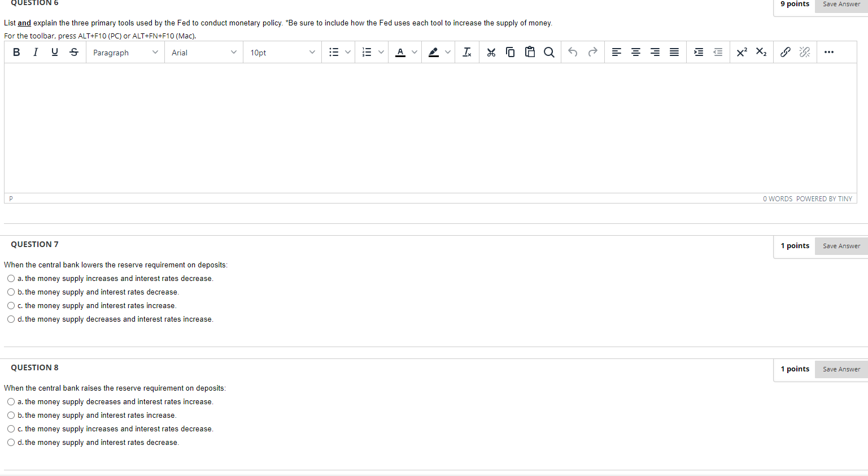Undo the last edit
868x476 pixels.
[x=573, y=53]
